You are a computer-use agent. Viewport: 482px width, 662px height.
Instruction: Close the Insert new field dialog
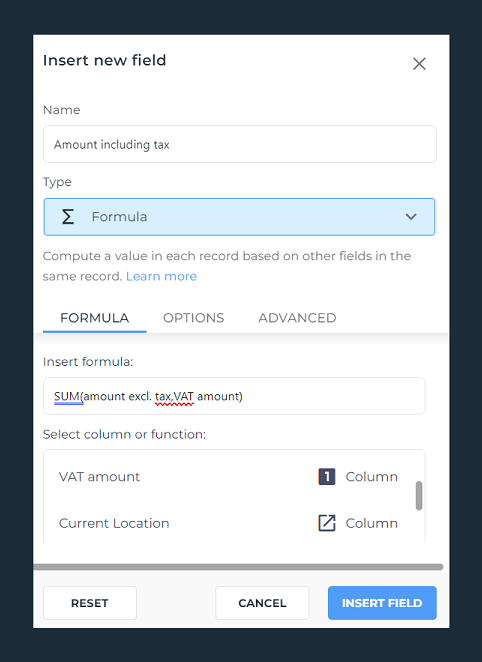(419, 64)
